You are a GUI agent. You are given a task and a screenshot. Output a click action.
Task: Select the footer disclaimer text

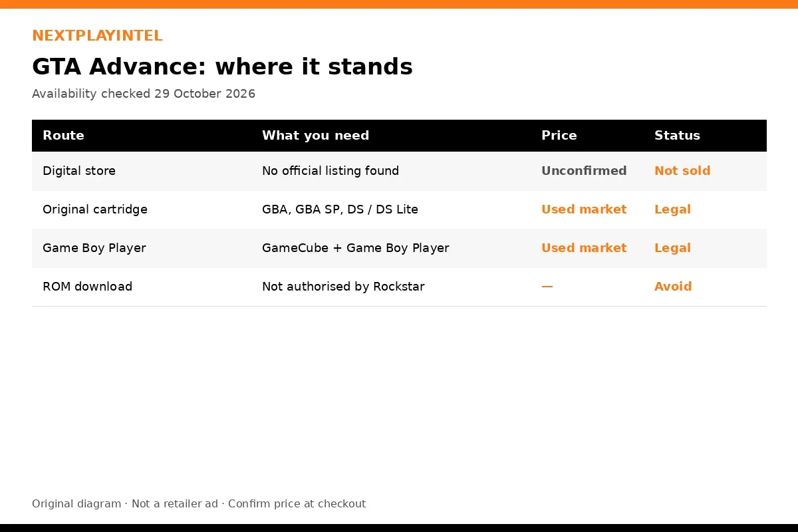[199, 504]
